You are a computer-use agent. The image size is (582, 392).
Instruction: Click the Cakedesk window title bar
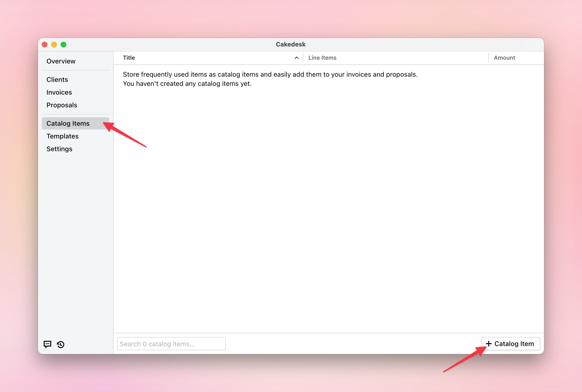coord(291,44)
